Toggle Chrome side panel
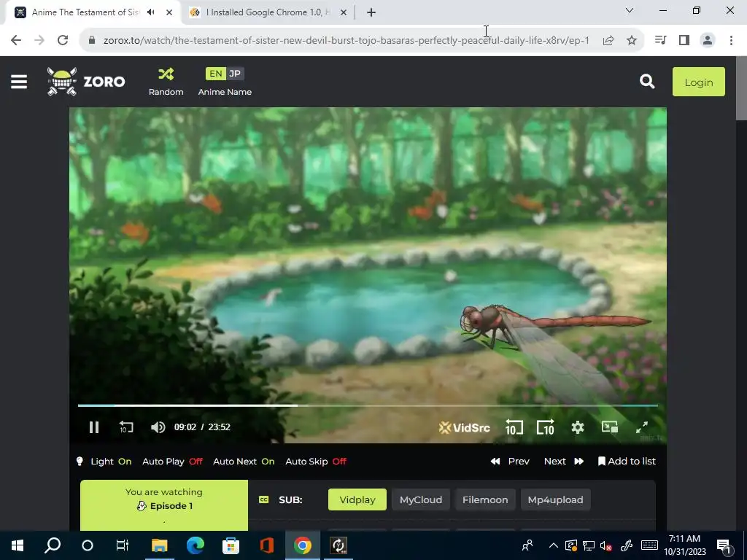Screen dimensions: 747x560 point(684,41)
